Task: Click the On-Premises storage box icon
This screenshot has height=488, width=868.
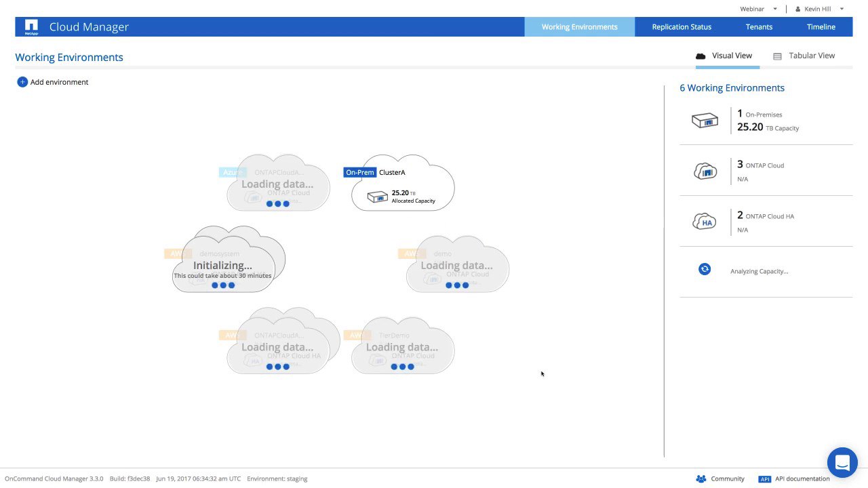Action: coord(705,121)
